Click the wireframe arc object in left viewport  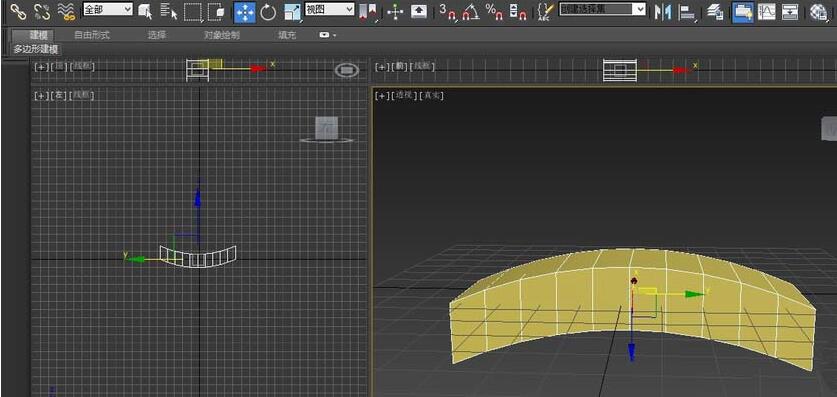[x=198, y=256]
